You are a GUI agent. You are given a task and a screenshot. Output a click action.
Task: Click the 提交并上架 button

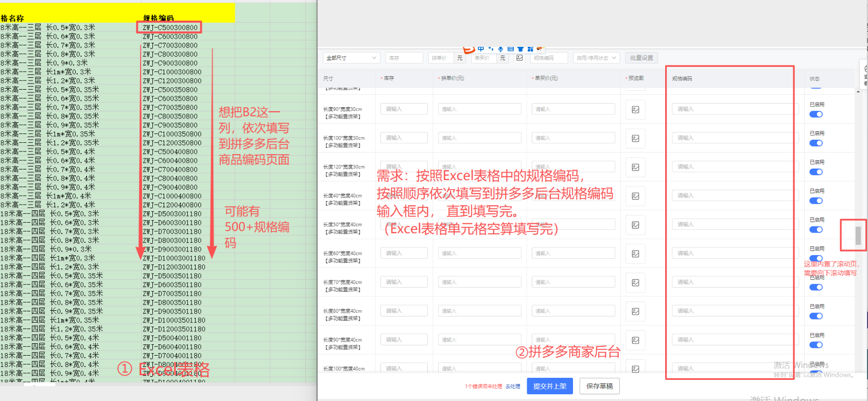pos(549,386)
